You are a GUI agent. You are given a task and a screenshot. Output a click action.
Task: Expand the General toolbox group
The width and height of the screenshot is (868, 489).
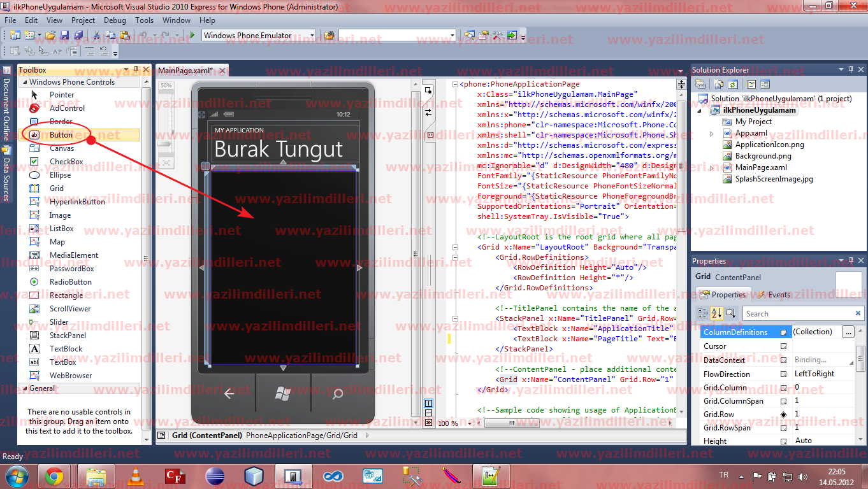(x=24, y=388)
